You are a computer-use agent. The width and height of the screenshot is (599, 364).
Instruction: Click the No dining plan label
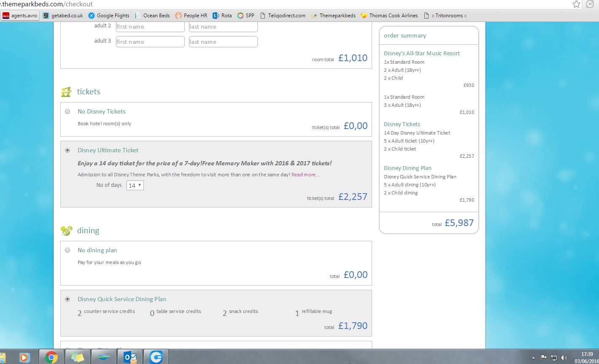(x=97, y=250)
